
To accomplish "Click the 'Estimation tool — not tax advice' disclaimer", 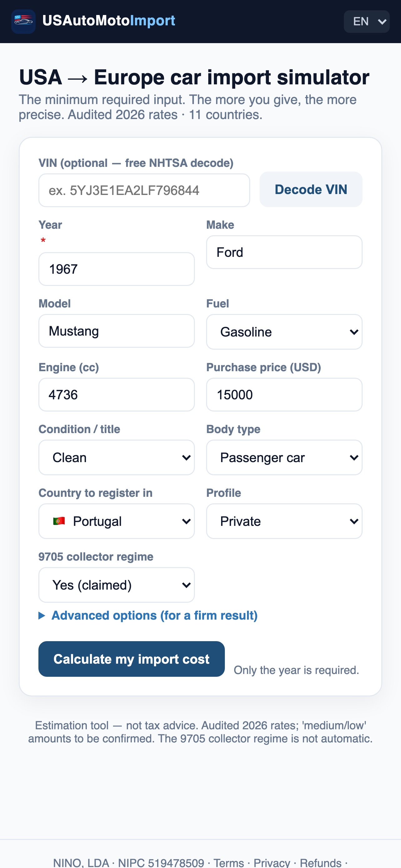I will pyautogui.click(x=200, y=732).
